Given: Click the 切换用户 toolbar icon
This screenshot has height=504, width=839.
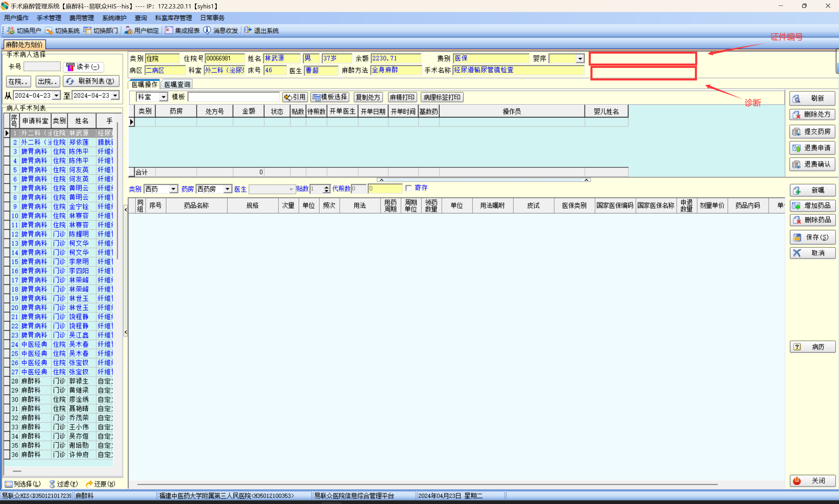Looking at the screenshot, I should (11, 31).
